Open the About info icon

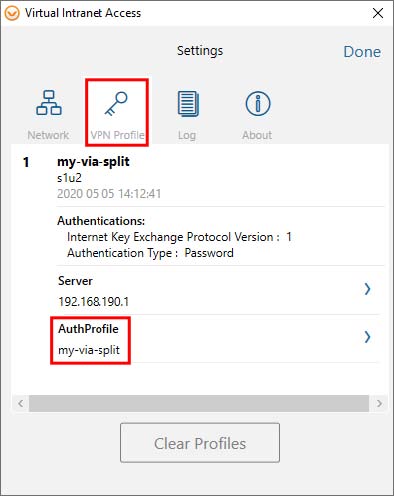pyautogui.click(x=258, y=104)
